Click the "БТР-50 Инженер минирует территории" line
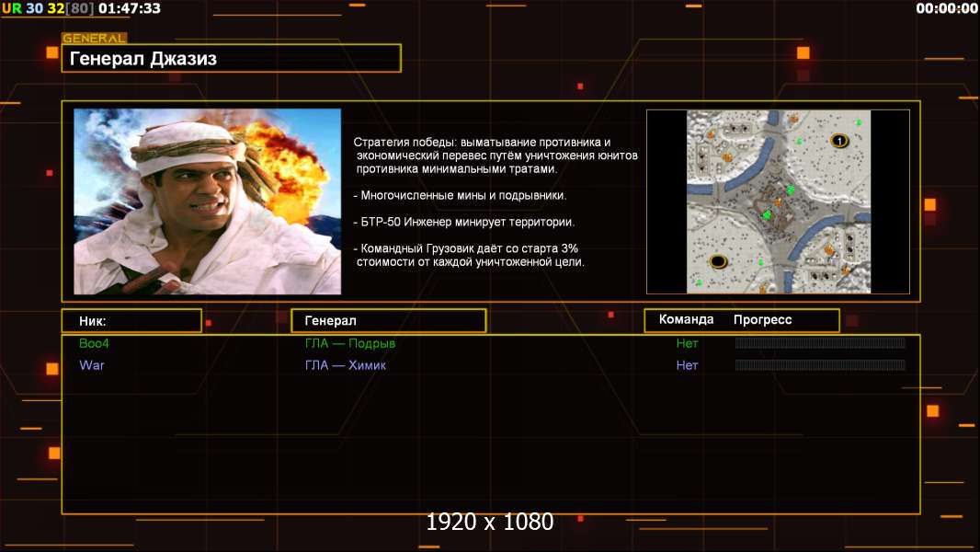 pos(463,222)
